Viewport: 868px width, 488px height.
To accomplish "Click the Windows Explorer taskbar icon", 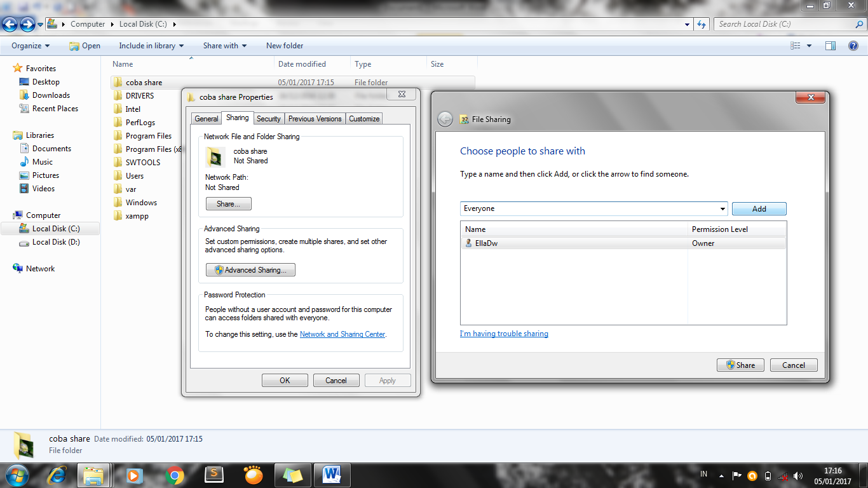I will coord(94,475).
